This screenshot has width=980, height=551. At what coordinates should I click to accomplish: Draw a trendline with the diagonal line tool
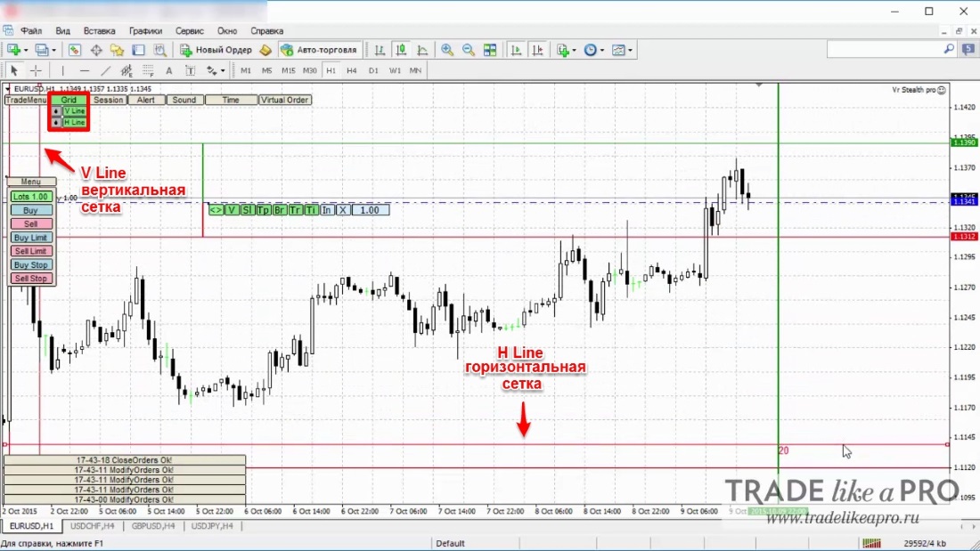click(x=106, y=70)
